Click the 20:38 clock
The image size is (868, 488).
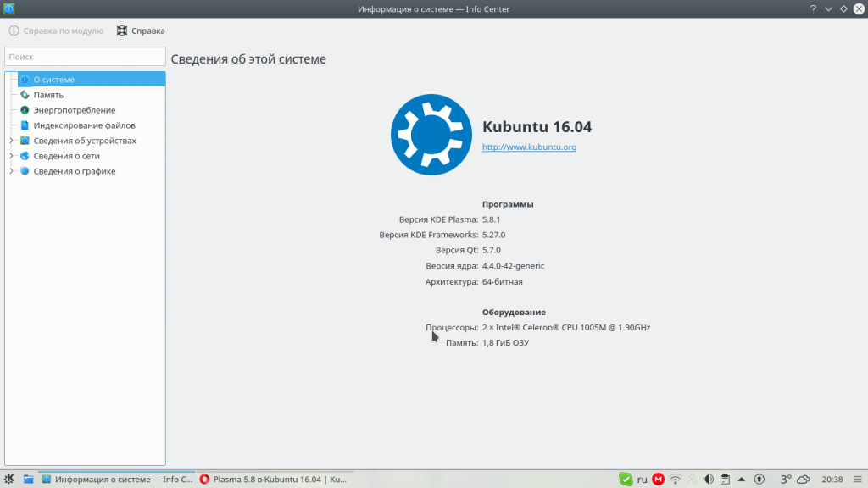[832, 480]
